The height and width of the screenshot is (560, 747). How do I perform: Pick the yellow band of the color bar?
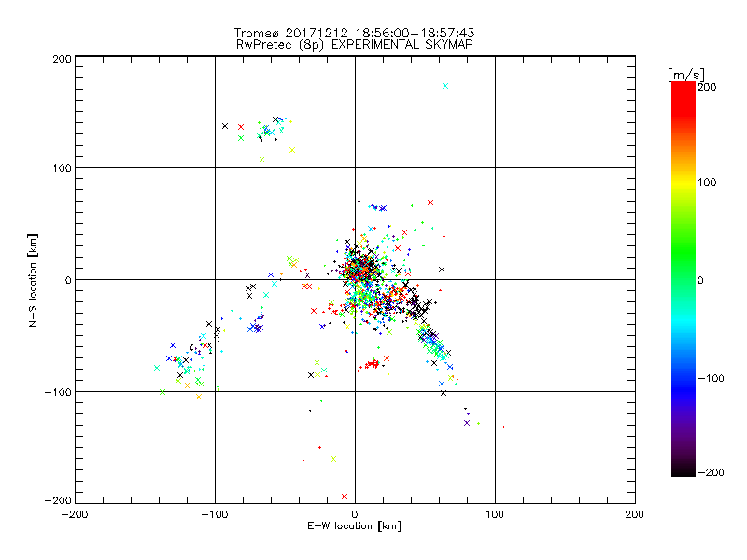pyautogui.click(x=684, y=183)
